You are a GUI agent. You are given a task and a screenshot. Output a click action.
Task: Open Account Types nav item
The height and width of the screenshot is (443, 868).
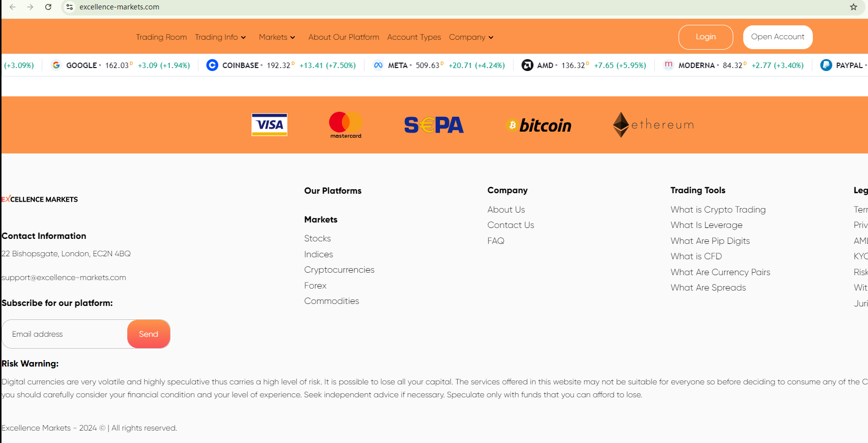point(414,37)
